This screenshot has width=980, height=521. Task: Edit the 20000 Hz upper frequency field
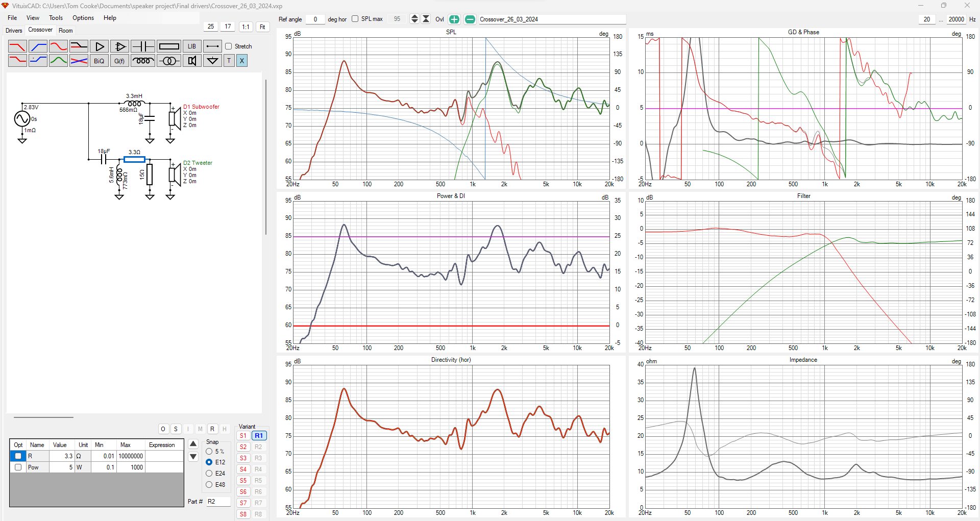pyautogui.click(x=956, y=19)
